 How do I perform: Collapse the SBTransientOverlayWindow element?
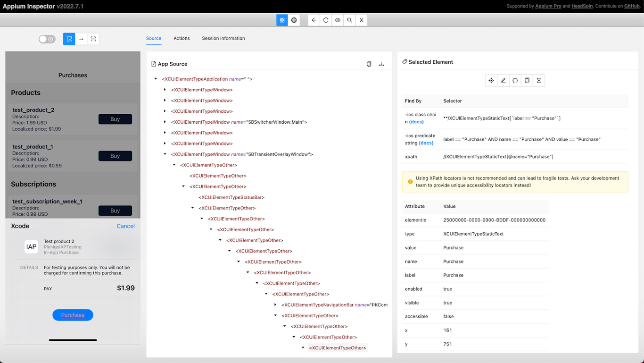[x=165, y=154]
